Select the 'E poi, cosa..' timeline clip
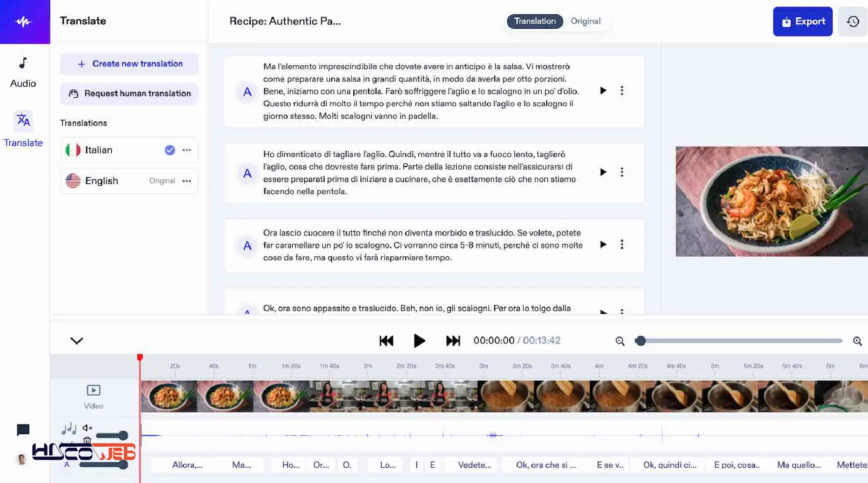This screenshot has height=483, width=868. (x=736, y=465)
